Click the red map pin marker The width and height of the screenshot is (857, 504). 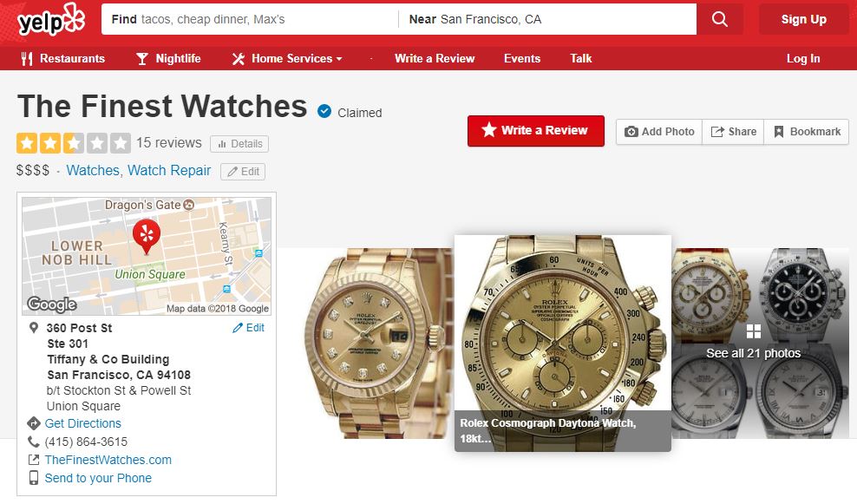point(147,236)
